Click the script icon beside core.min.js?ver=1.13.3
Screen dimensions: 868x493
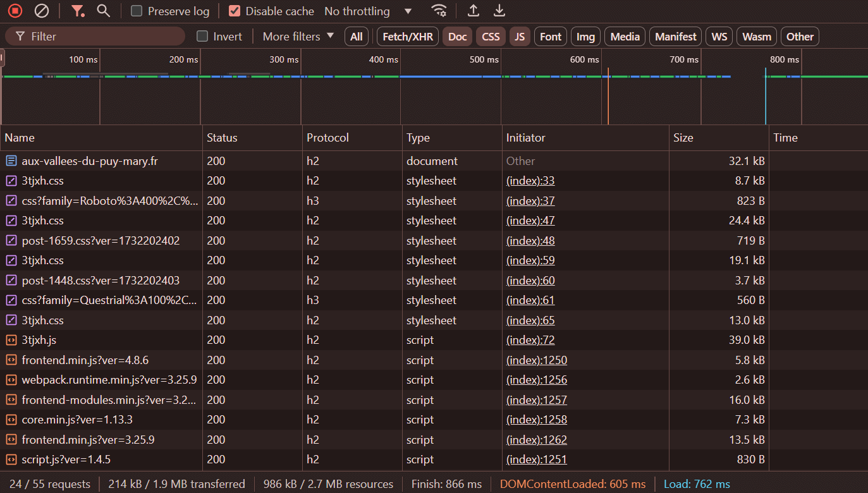click(11, 420)
